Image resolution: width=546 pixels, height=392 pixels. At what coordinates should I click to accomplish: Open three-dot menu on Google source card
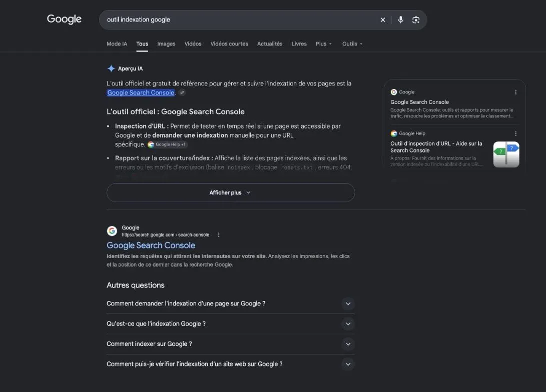click(515, 92)
